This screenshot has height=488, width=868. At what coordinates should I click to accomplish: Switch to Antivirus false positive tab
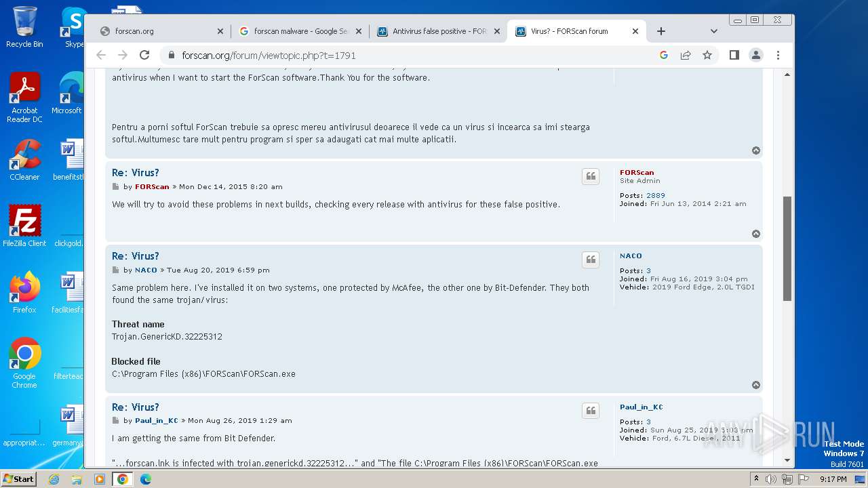tap(439, 31)
